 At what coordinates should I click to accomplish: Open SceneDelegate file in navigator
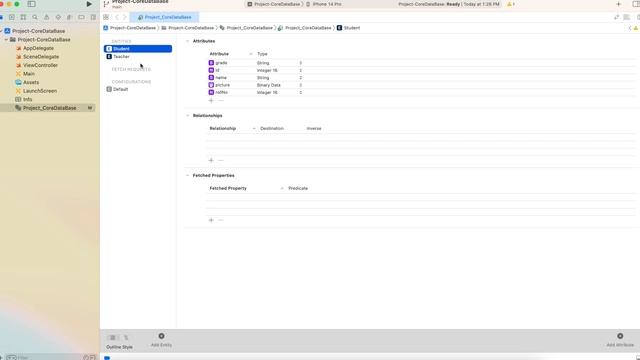[41, 57]
